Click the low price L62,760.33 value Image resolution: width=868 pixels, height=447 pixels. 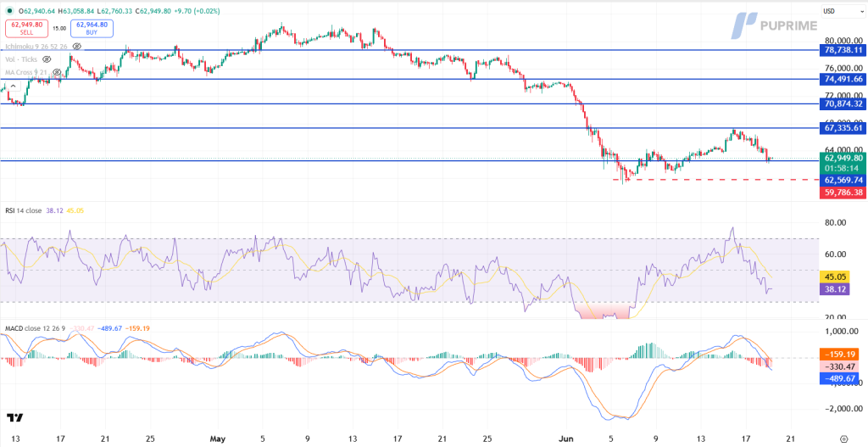(114, 10)
